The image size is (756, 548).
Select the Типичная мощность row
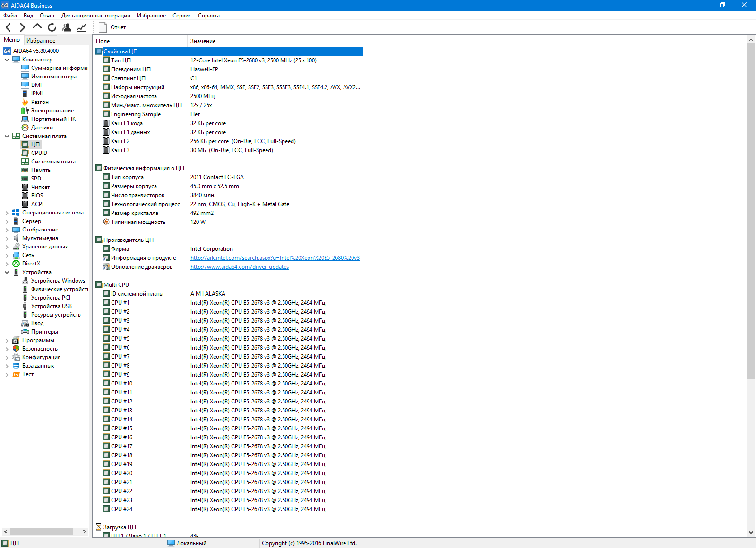[x=229, y=222]
